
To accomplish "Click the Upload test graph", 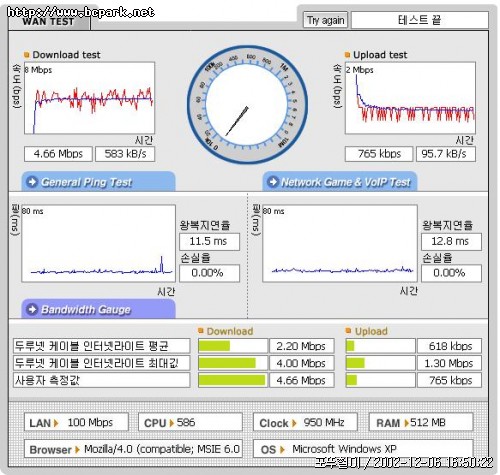I will 410,98.
